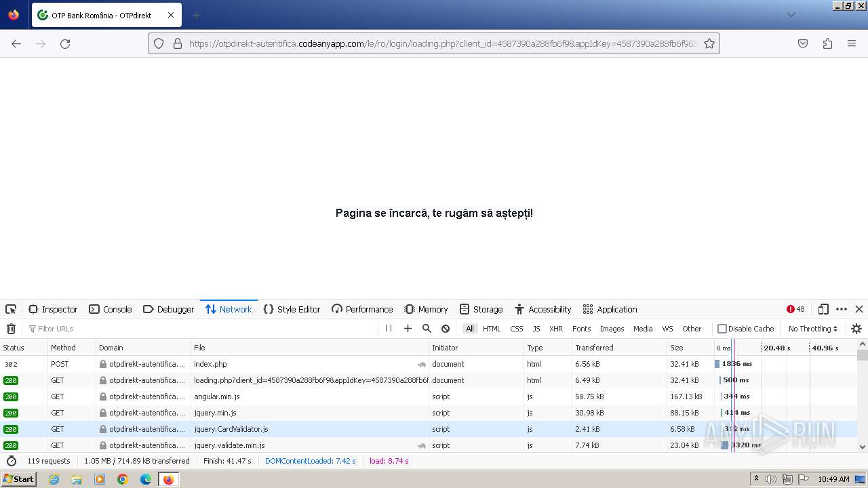Filter requests by Other type

tap(692, 329)
